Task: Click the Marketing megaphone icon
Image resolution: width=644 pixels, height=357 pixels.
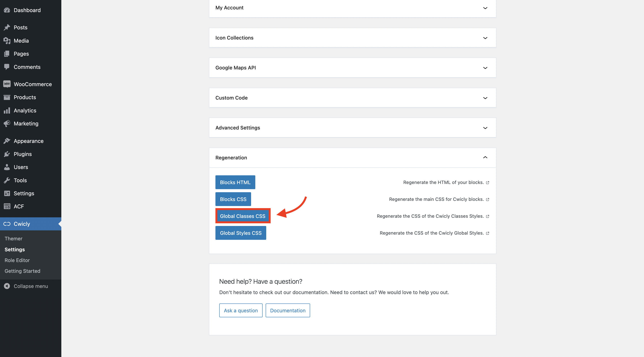Action: coord(7,124)
